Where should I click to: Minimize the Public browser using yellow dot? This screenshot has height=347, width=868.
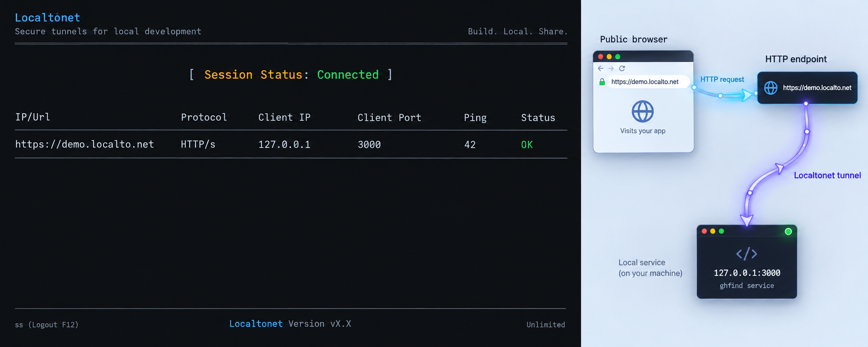pyautogui.click(x=609, y=56)
